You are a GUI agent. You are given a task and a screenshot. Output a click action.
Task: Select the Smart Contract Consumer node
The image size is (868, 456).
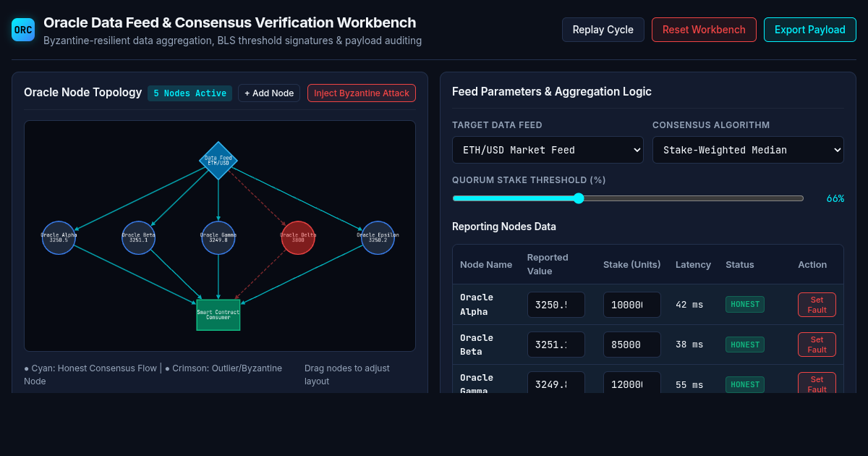[218, 315]
